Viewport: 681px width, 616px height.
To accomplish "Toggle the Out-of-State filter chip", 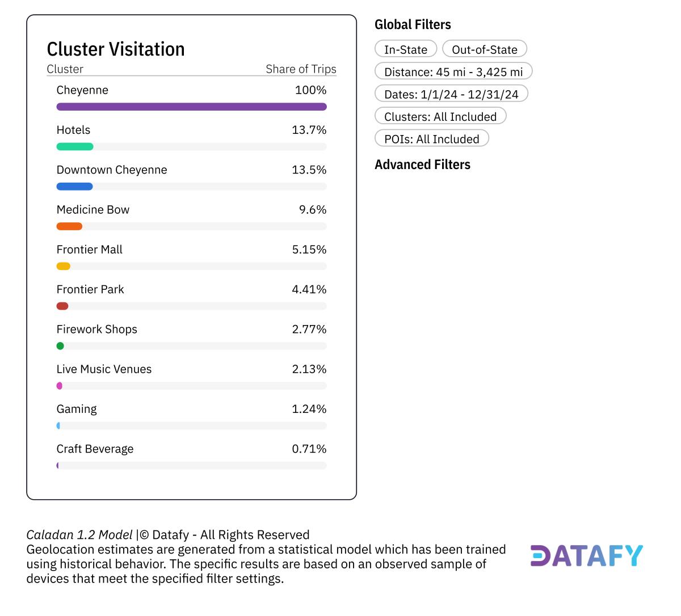I will tap(484, 49).
